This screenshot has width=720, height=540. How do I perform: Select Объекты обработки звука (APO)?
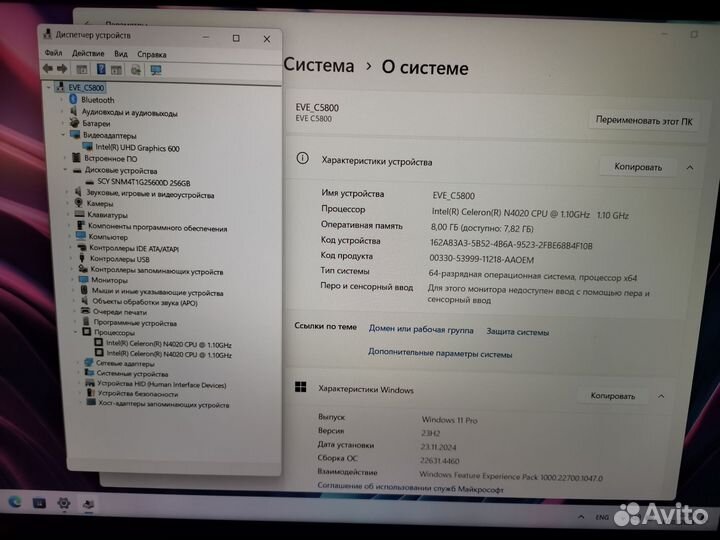[145, 302]
